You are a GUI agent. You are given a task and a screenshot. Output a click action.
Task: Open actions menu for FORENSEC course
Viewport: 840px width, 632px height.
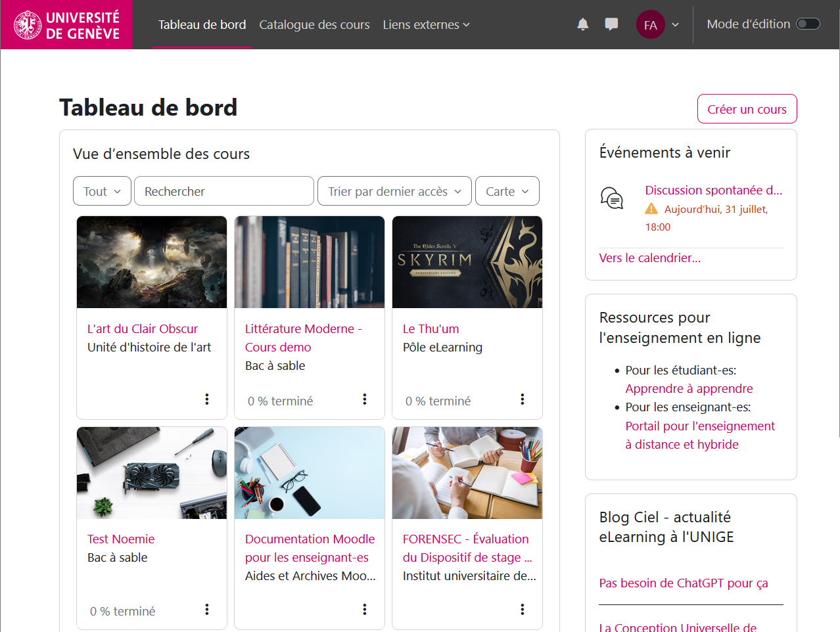(523, 610)
